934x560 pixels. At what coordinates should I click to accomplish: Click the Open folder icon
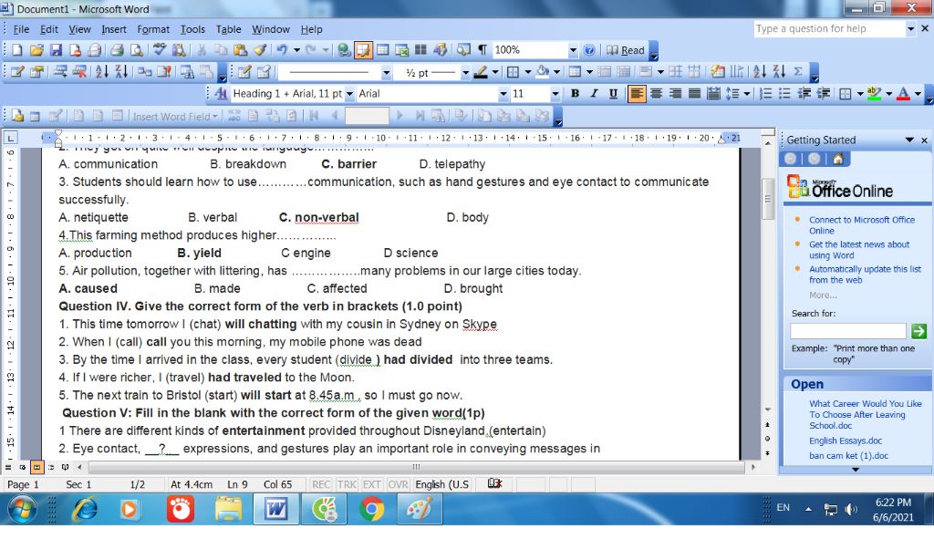click(36, 50)
